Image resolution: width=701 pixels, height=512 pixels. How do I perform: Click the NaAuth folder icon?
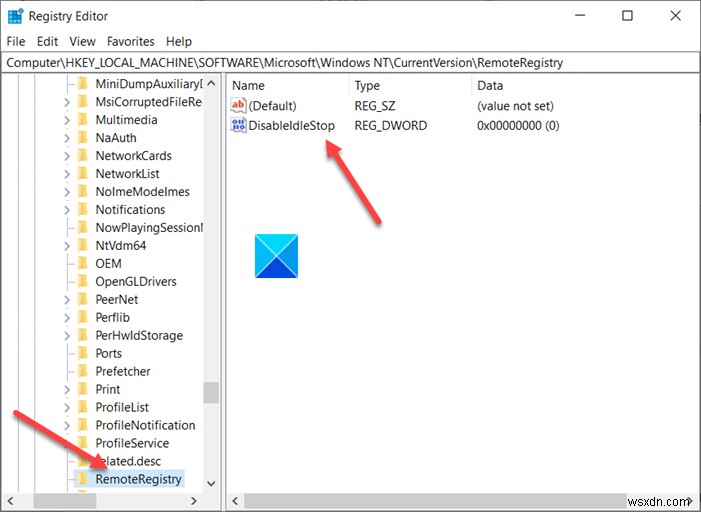pos(82,137)
